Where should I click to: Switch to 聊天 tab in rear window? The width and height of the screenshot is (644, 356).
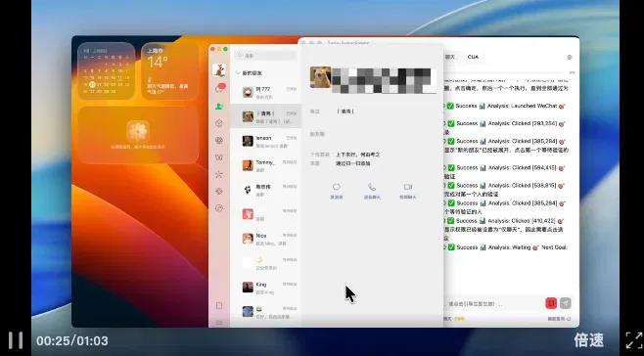[x=450, y=57]
